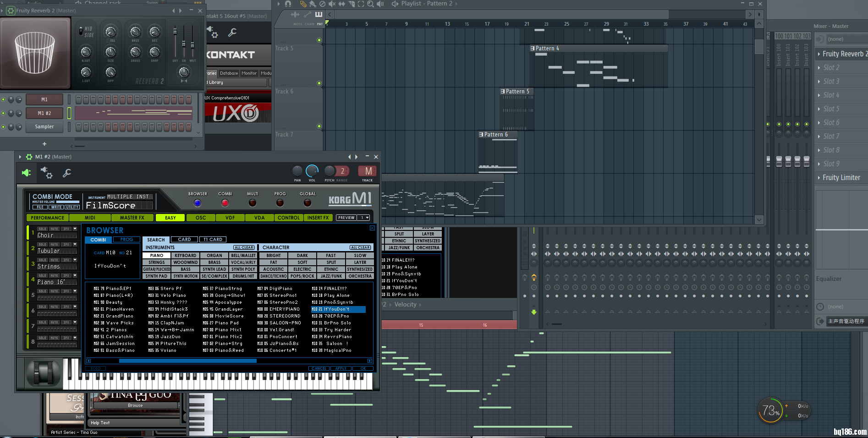Open the Preview number dropdown

(364, 218)
